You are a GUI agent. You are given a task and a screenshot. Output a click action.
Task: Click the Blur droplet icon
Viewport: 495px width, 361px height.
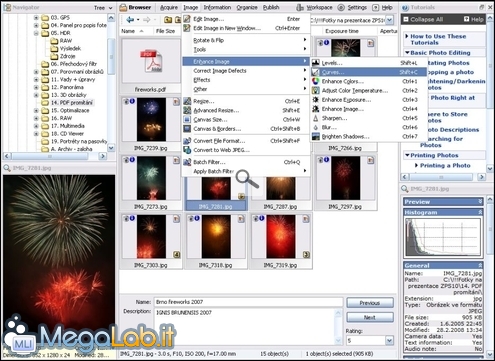coord(315,127)
